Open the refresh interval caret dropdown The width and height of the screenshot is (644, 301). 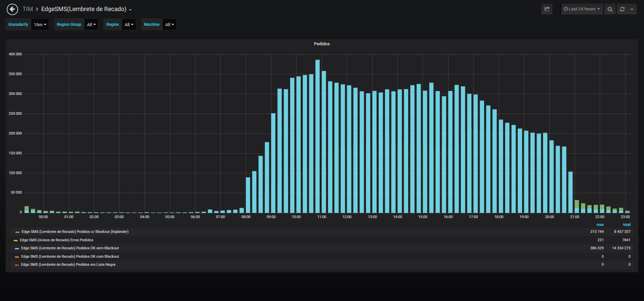tap(632, 9)
